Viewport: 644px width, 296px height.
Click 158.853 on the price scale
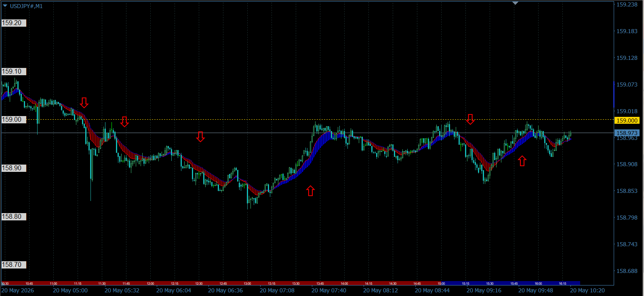pyautogui.click(x=627, y=191)
